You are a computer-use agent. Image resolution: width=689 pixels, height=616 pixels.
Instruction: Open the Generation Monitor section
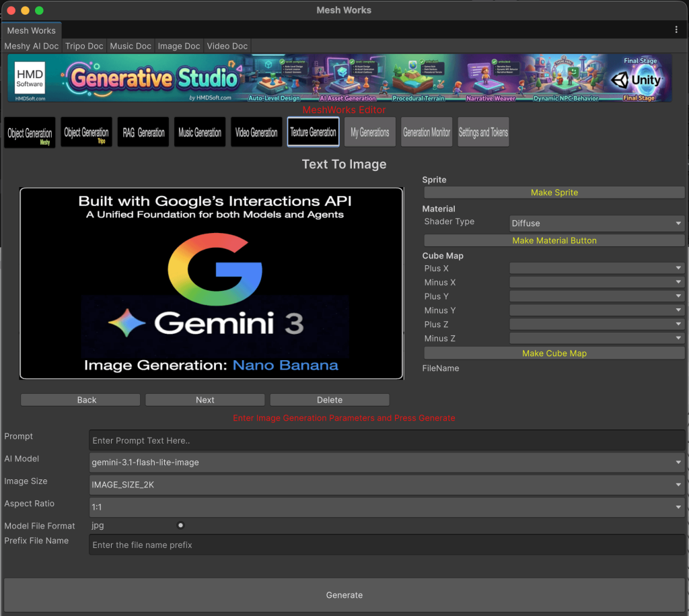click(x=427, y=132)
